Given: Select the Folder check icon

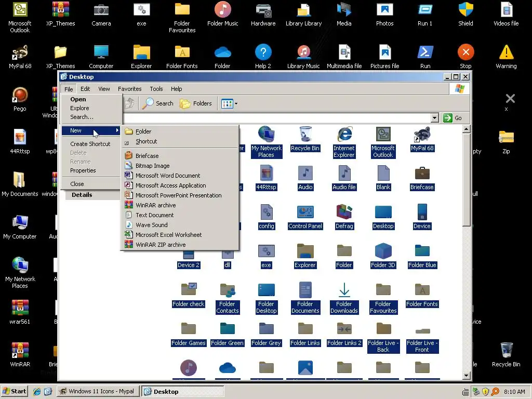Looking at the screenshot, I should point(188,295).
